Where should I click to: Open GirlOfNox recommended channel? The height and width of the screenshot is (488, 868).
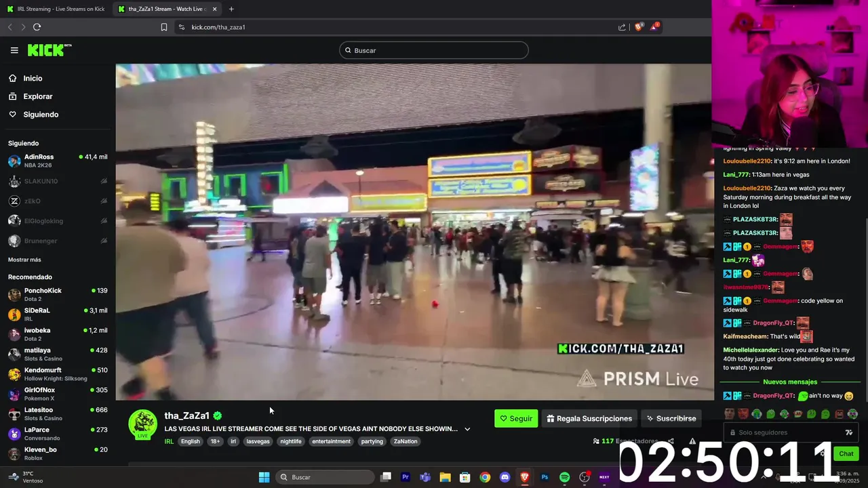tap(58, 394)
